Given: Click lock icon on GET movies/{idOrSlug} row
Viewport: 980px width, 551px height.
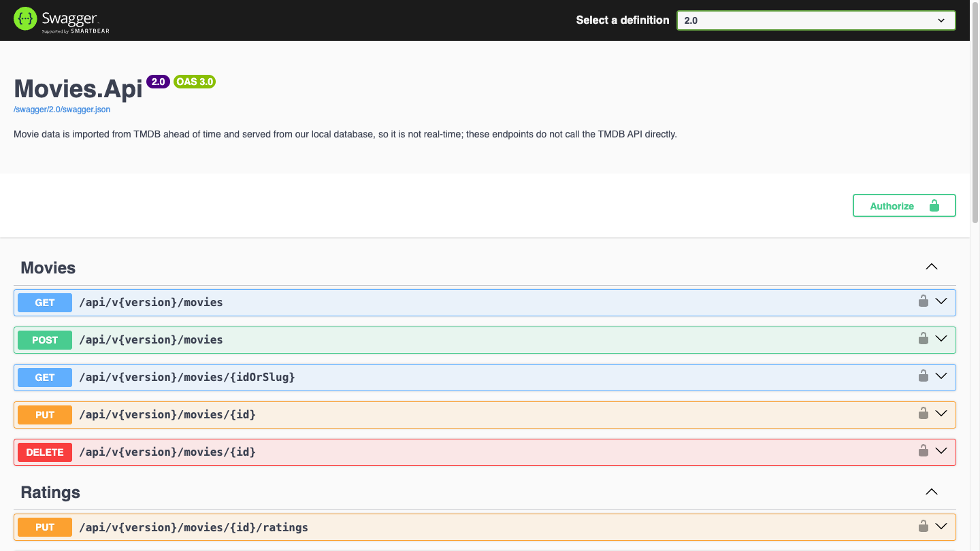Looking at the screenshot, I should [x=924, y=375].
